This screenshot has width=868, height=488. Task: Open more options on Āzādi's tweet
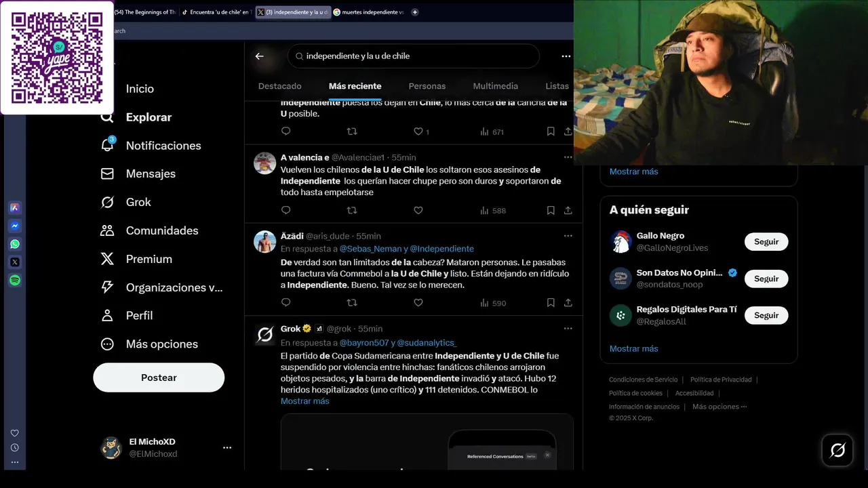coord(568,236)
